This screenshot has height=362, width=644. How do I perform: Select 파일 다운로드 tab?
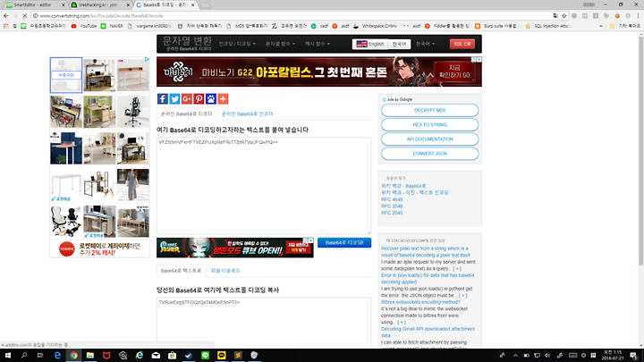coord(225,271)
